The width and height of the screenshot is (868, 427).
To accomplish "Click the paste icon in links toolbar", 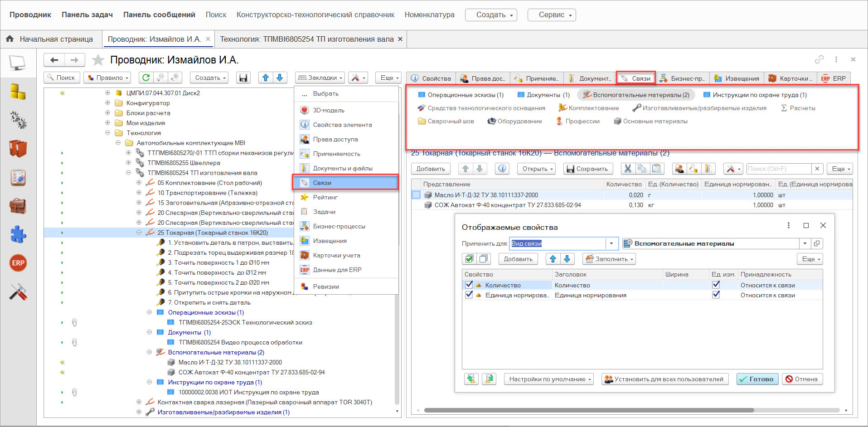I will coord(656,169).
